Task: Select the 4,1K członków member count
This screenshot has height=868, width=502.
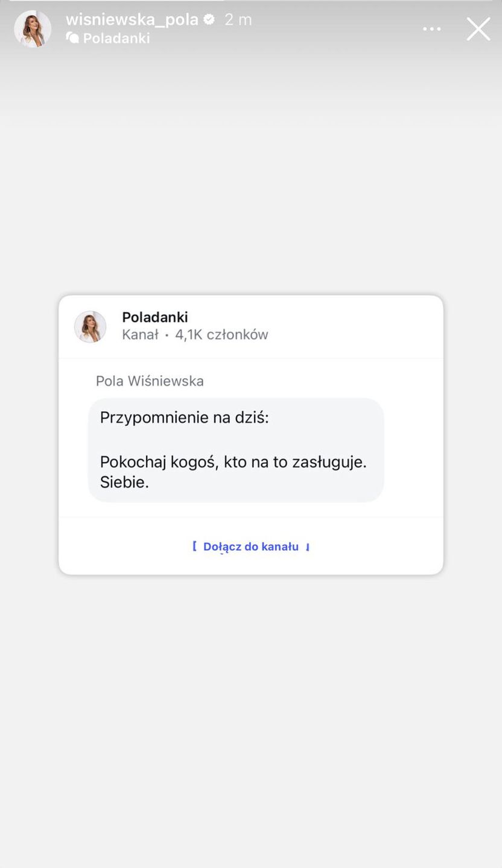Action: coord(221,334)
